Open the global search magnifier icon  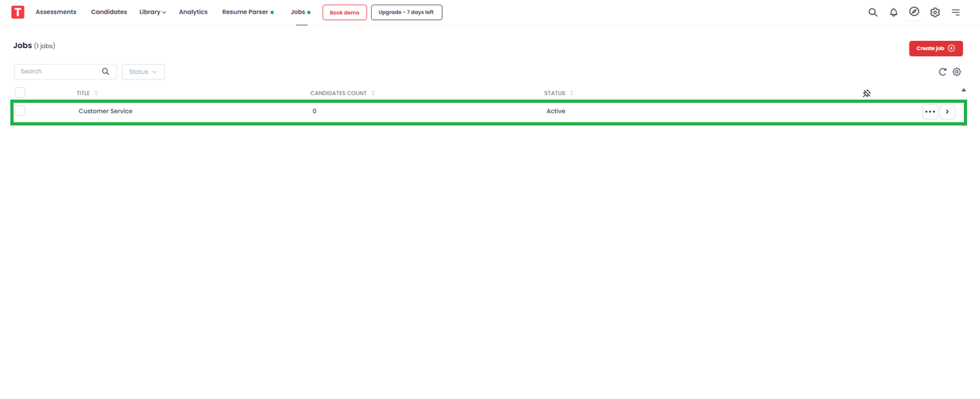[873, 12]
